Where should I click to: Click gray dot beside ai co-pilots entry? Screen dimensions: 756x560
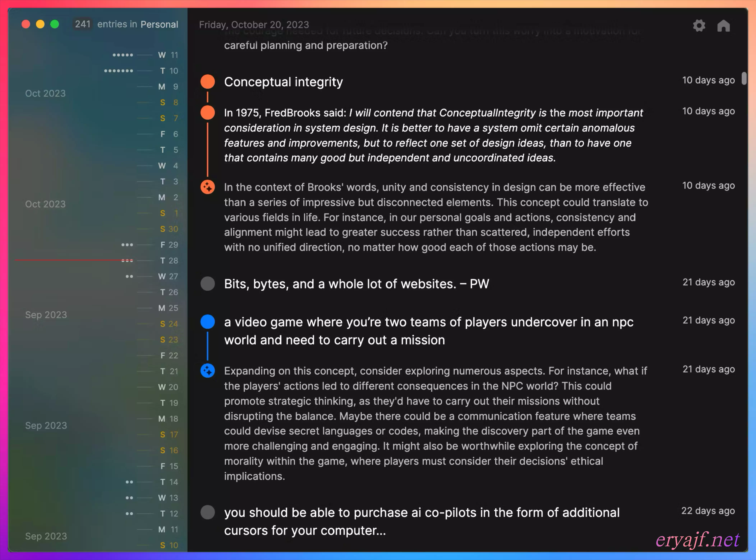tap(207, 512)
